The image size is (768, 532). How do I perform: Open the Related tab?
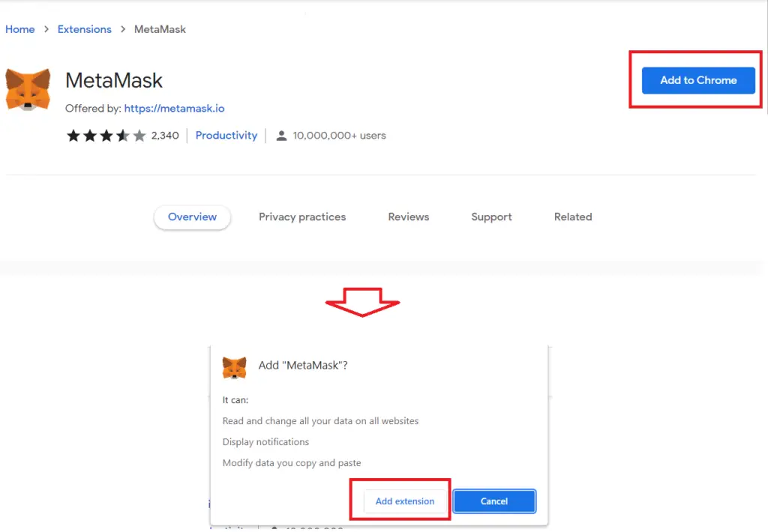tap(573, 217)
